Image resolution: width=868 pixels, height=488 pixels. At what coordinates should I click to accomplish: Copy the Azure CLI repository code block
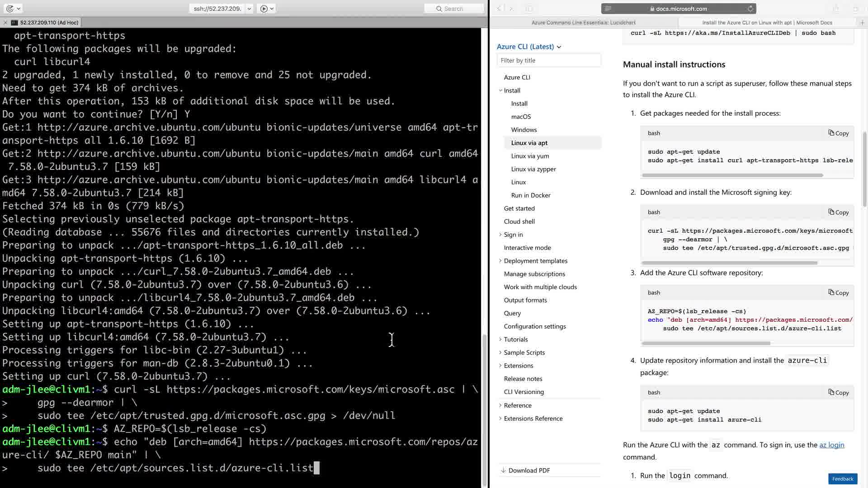[838, 293]
